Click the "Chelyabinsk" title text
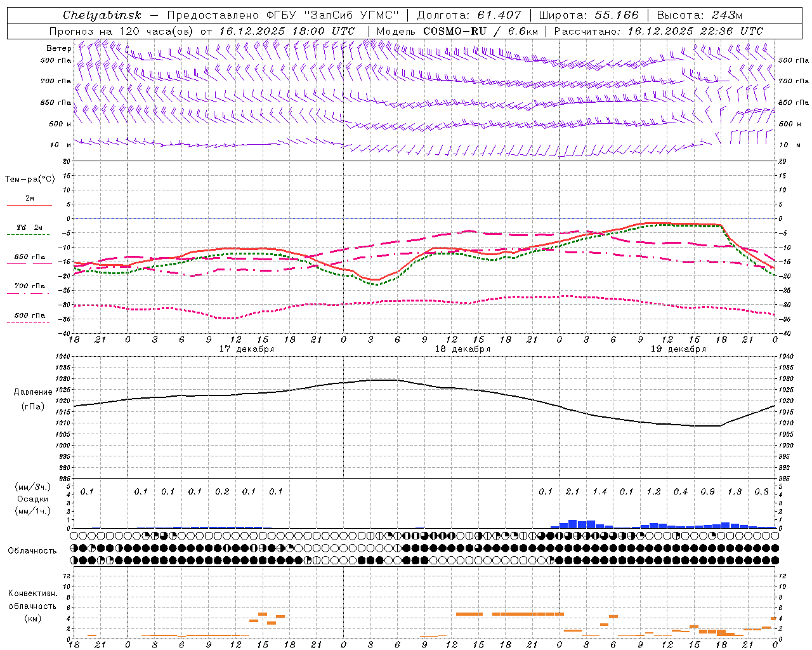 pos(101,15)
